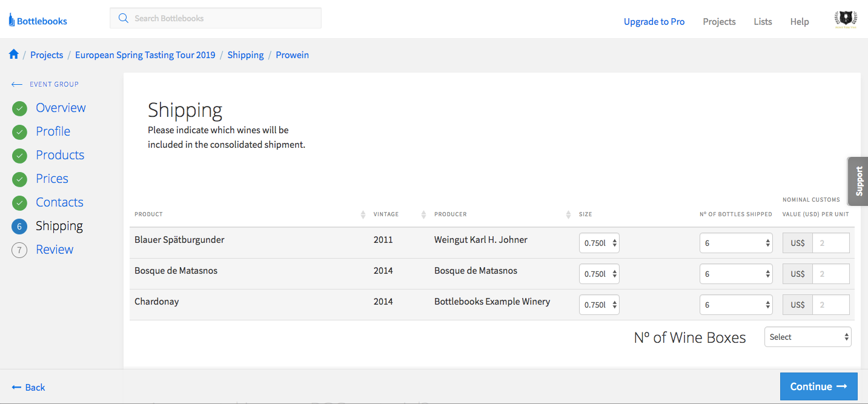868x404 pixels.
Task: Open the Support side tab
Action: click(858, 181)
